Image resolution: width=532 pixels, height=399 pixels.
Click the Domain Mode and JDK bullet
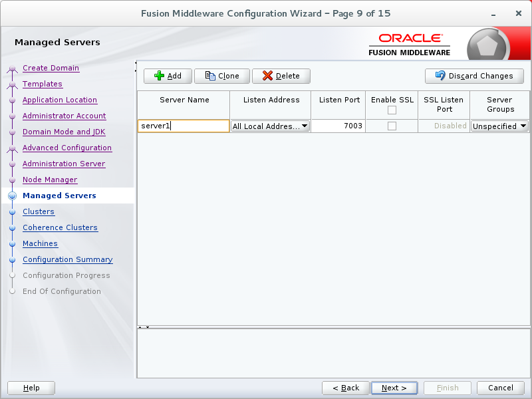point(13,132)
